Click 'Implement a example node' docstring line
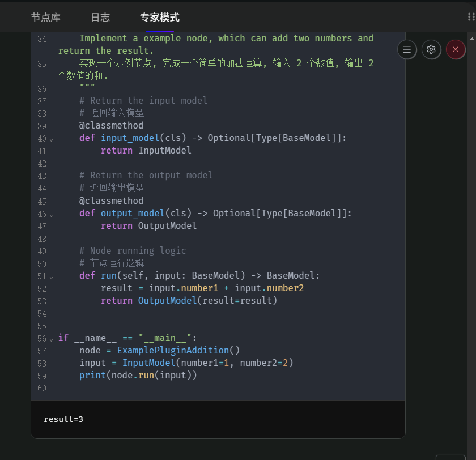This screenshot has width=476, height=460. (216, 44)
